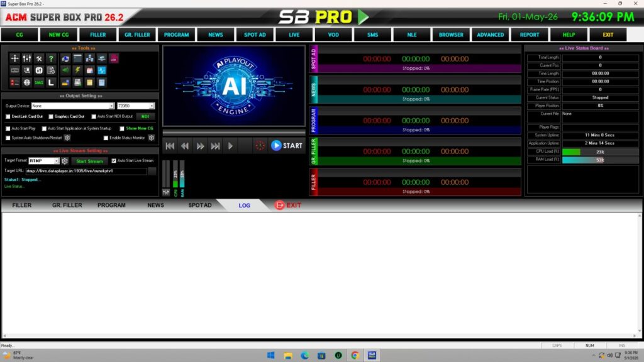This screenshot has height=362, width=644.
Task: Open the ADVANCED menu
Action: tap(491, 35)
